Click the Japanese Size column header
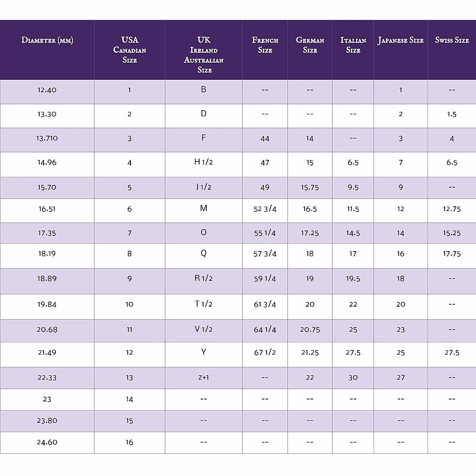 (401, 40)
